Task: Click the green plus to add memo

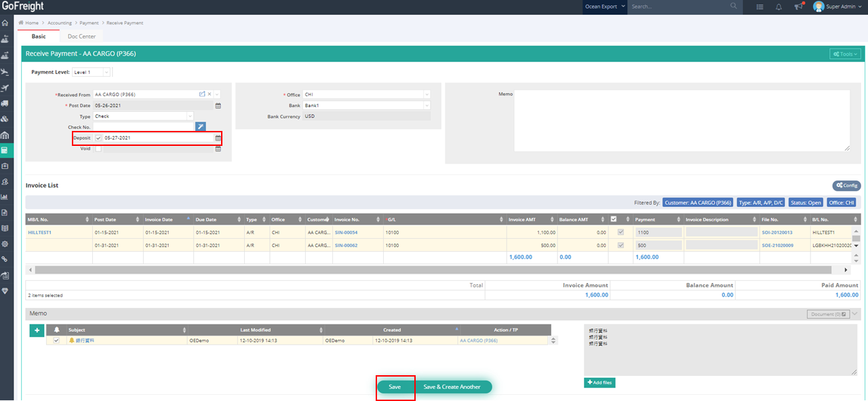Action: [36, 330]
